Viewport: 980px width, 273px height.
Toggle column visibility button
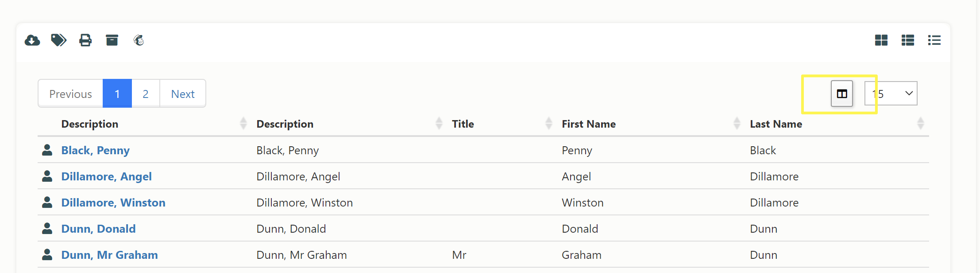click(842, 94)
